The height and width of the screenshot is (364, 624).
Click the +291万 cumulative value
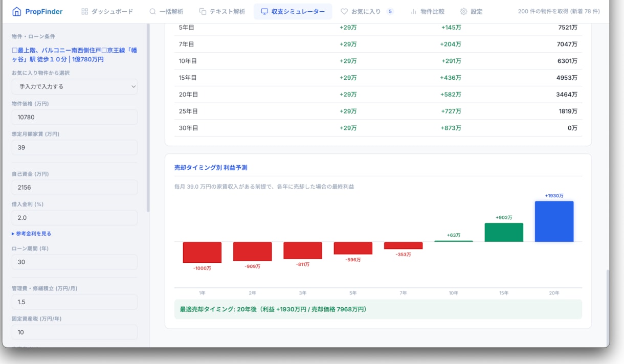point(451,61)
